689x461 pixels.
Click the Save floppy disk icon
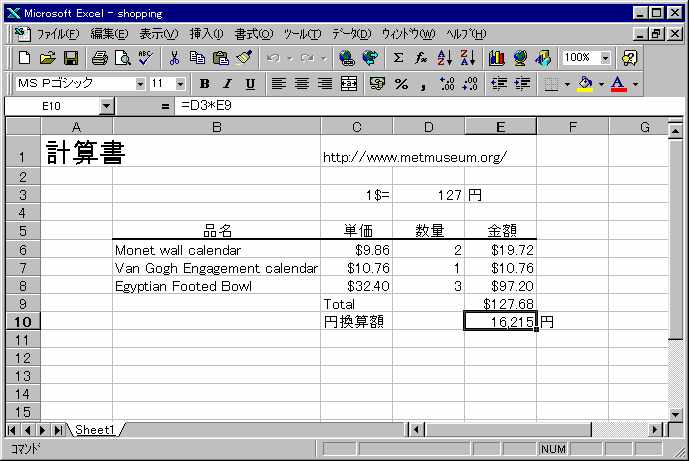click(71, 58)
